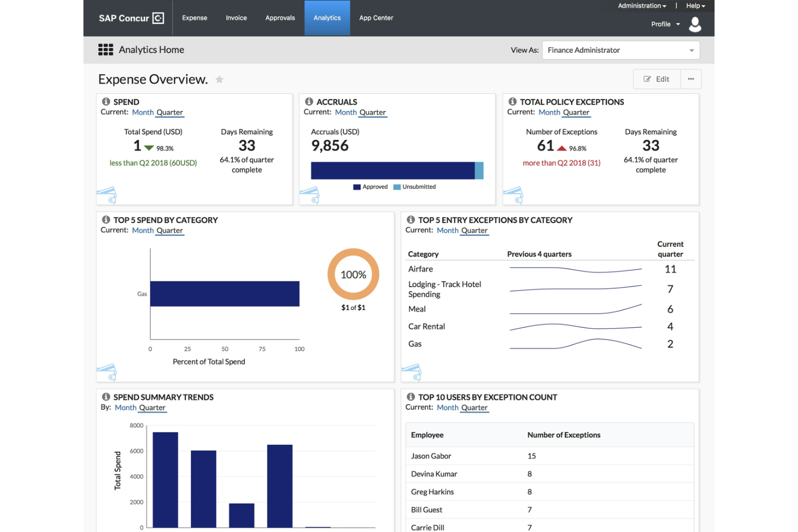Switch Spend Summary Trends to Quarter
This screenshot has width=798, height=532.
coord(153,407)
